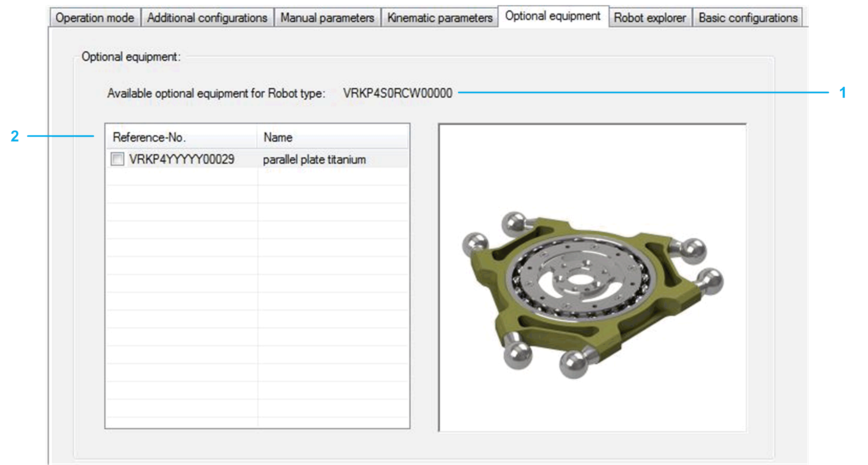Open the Additional configurations tab
The width and height of the screenshot is (868, 465).
(207, 17)
